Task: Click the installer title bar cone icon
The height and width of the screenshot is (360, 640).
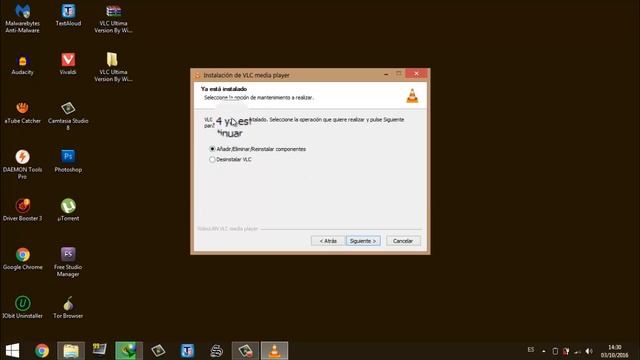Action: (x=198, y=75)
